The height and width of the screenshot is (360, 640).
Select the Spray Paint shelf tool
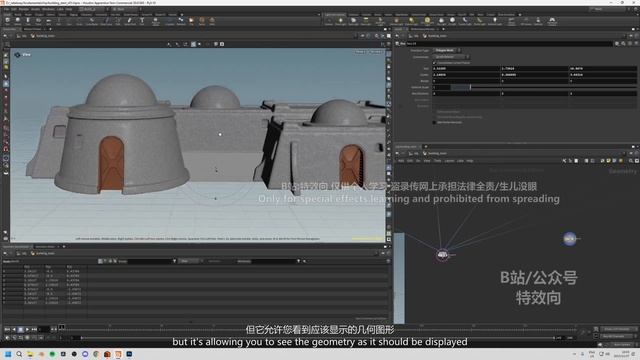pyautogui.click(x=130, y=21)
